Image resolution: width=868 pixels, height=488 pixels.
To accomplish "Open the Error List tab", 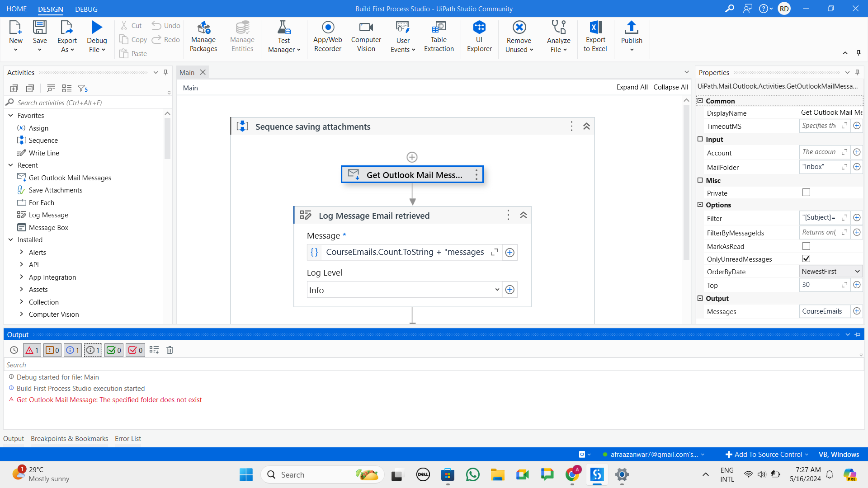I will pos(127,439).
